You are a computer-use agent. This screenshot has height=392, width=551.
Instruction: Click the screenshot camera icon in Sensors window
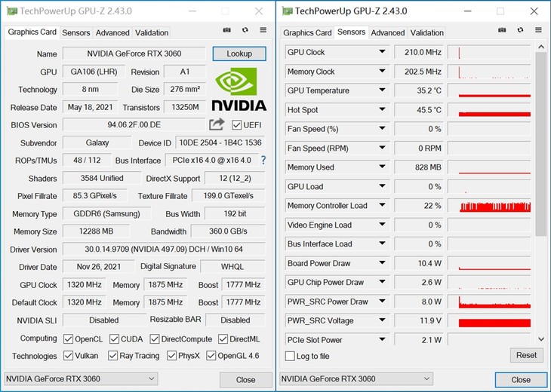point(502,30)
